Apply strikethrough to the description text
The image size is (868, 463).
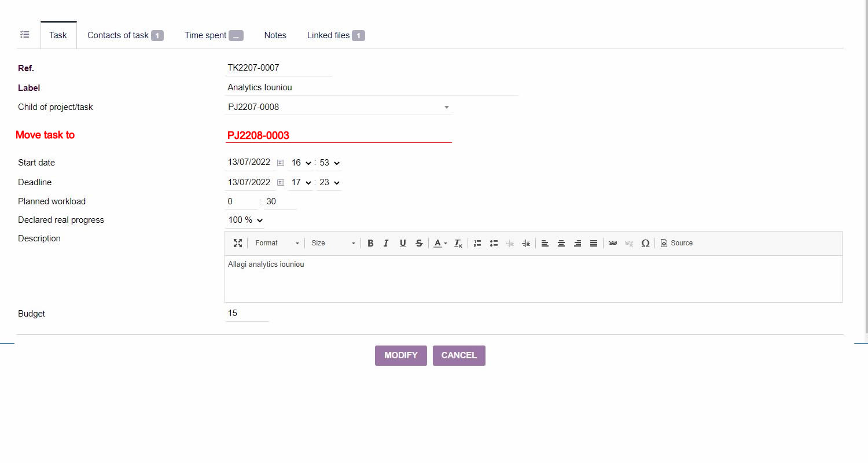pyautogui.click(x=418, y=243)
